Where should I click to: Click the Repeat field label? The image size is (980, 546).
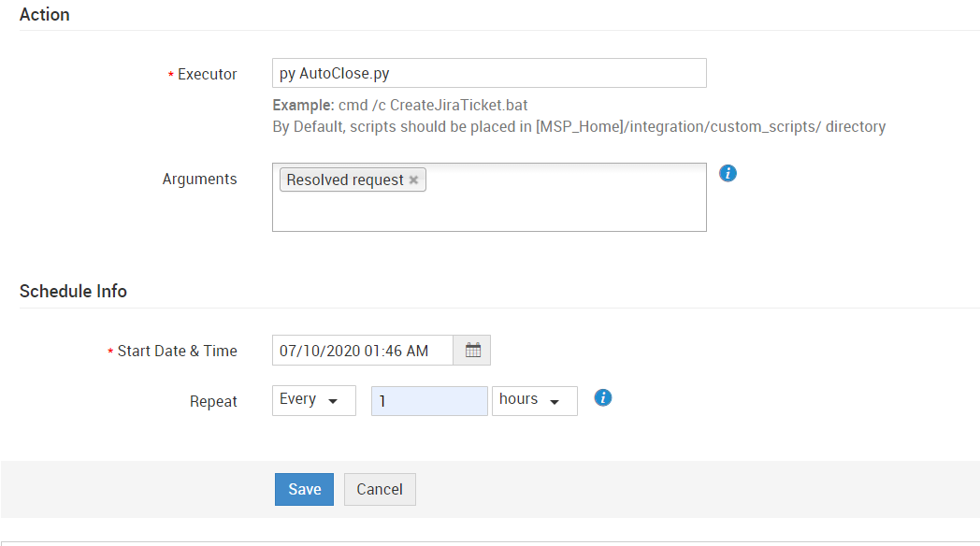(213, 402)
